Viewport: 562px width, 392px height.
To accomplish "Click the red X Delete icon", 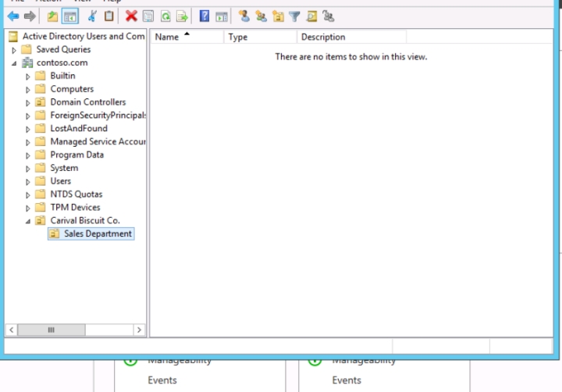I will coord(131,16).
